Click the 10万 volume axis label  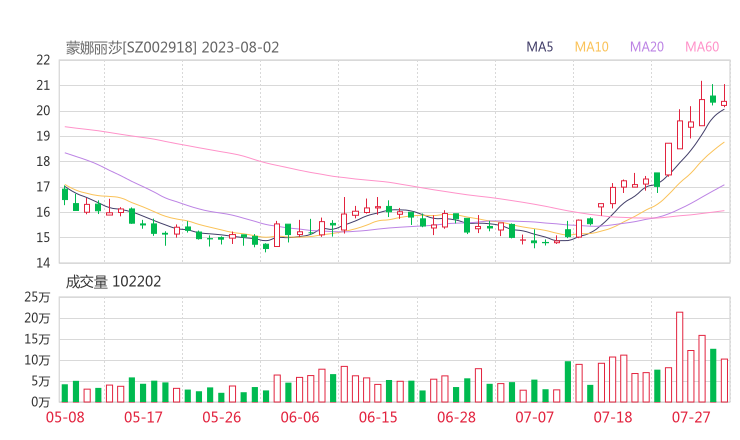[37, 360]
